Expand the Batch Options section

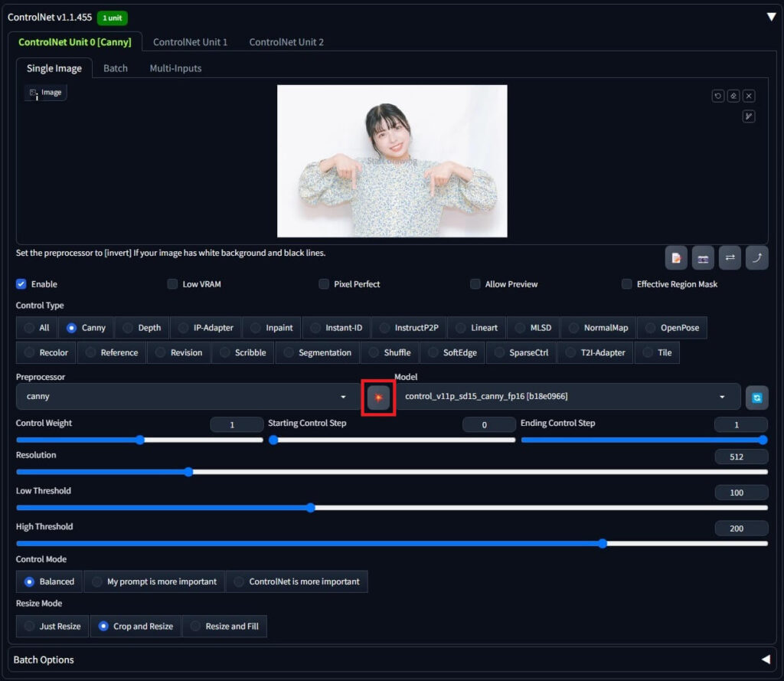(x=765, y=660)
